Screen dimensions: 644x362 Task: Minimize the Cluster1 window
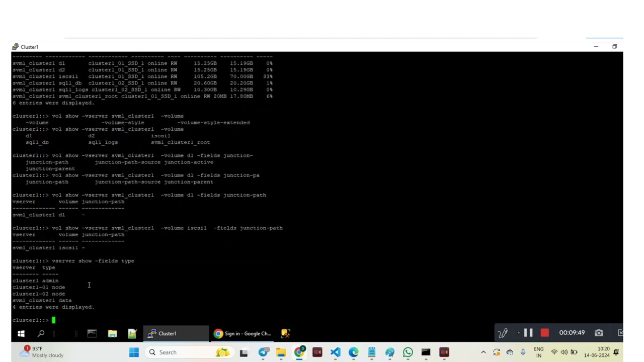[x=596, y=46]
